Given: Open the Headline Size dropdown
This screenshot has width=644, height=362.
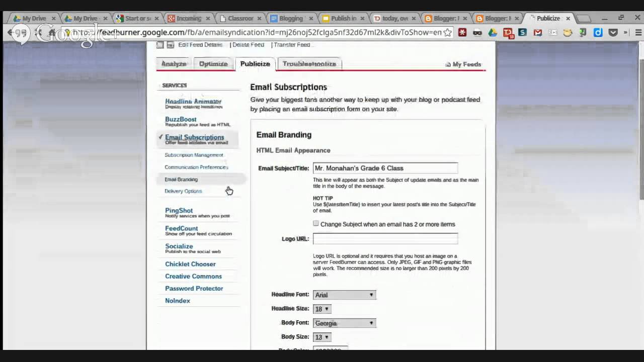Looking at the screenshot, I should coord(322,309).
